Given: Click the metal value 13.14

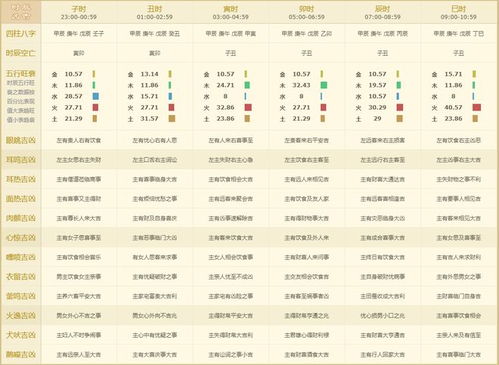Looking at the screenshot, I should tap(149, 74).
